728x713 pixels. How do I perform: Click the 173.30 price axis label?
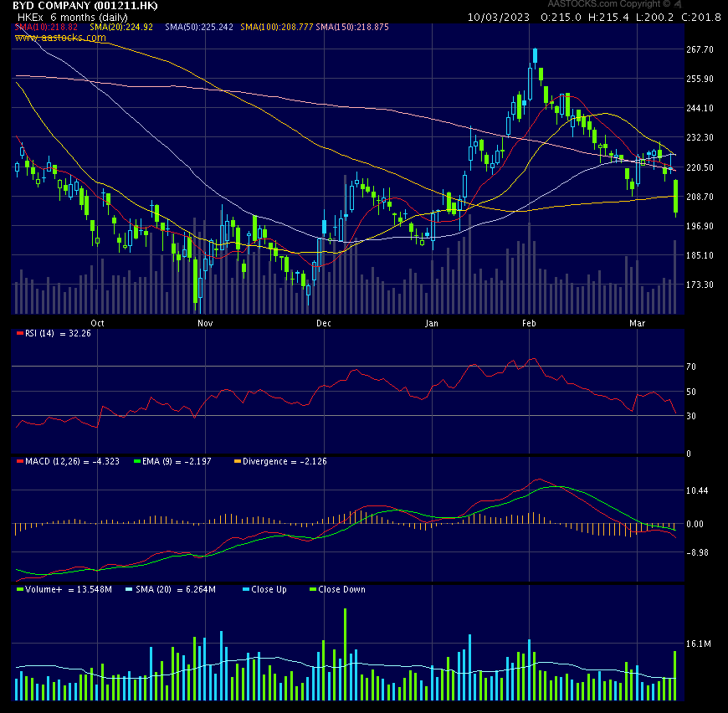pos(700,285)
